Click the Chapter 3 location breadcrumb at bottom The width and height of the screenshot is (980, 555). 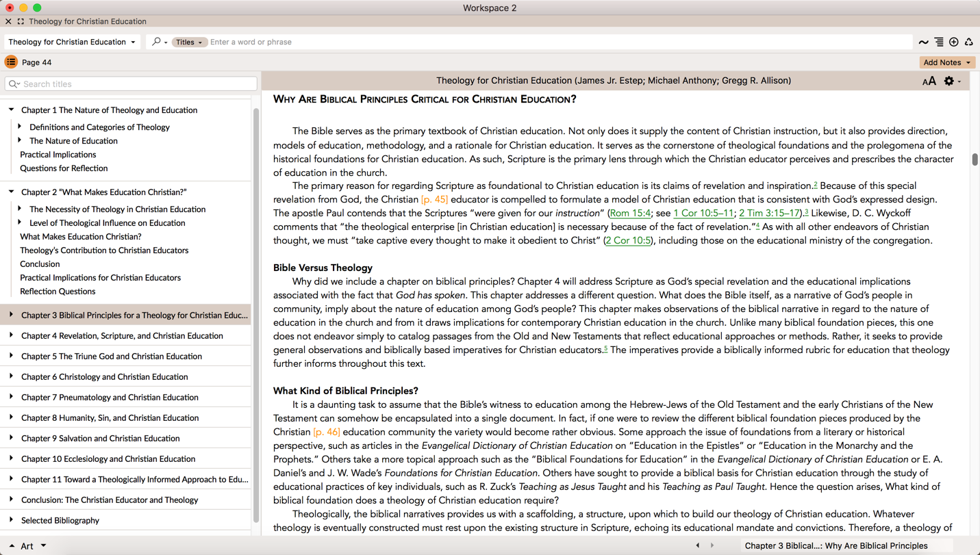pyautogui.click(x=836, y=545)
